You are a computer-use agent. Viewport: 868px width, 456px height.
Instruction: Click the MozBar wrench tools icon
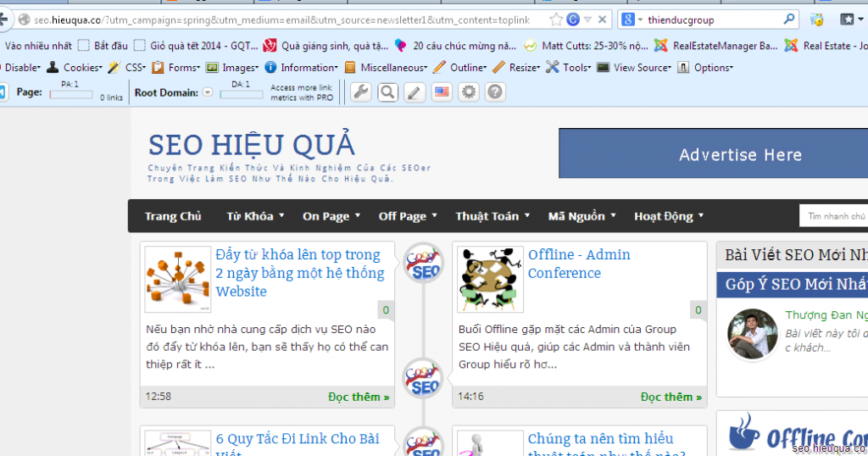click(361, 92)
